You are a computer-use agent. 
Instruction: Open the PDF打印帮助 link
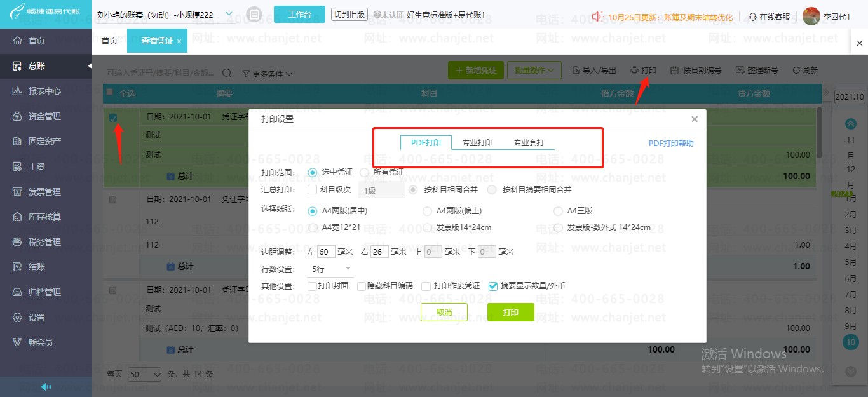671,144
